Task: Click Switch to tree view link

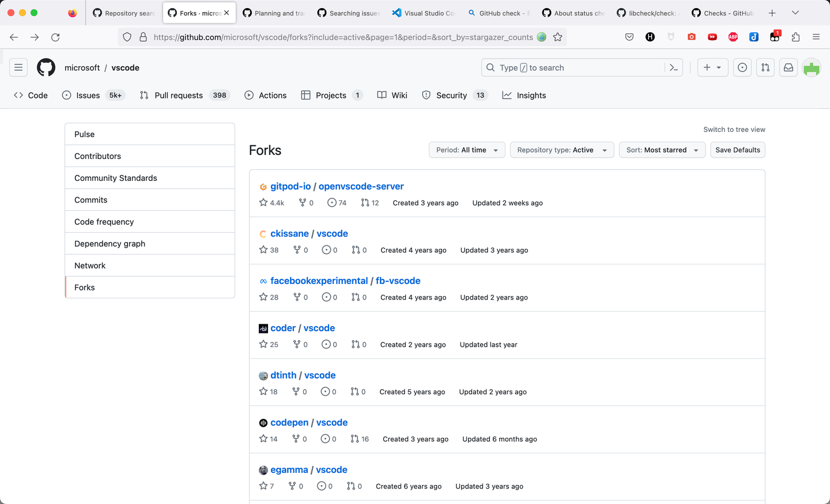Action: [x=734, y=130]
